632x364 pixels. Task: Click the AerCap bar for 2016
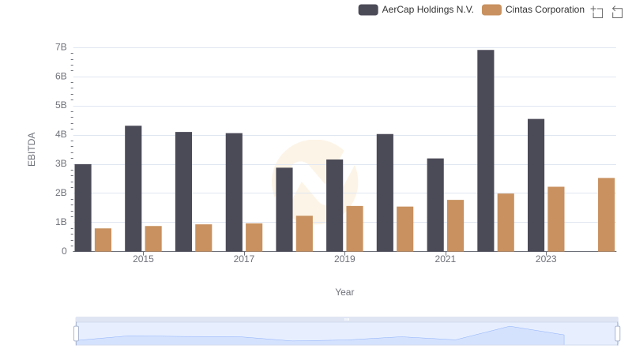click(x=183, y=192)
